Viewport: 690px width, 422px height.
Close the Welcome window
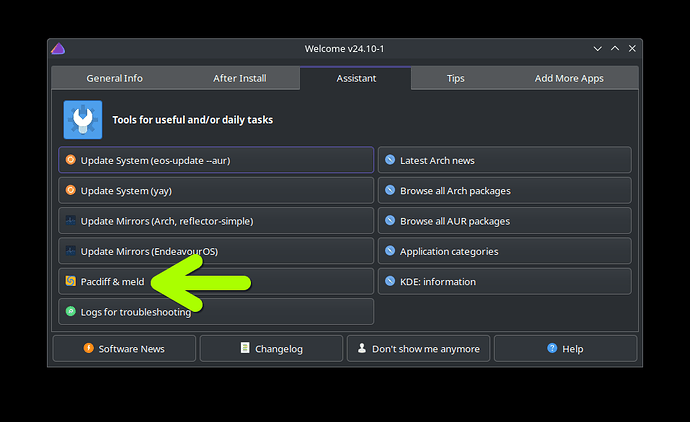click(x=632, y=48)
